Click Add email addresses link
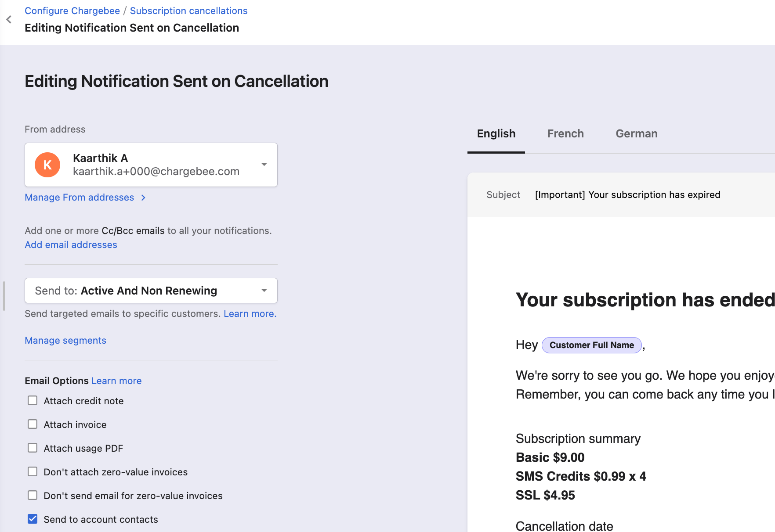This screenshot has width=775, height=532. click(x=71, y=244)
